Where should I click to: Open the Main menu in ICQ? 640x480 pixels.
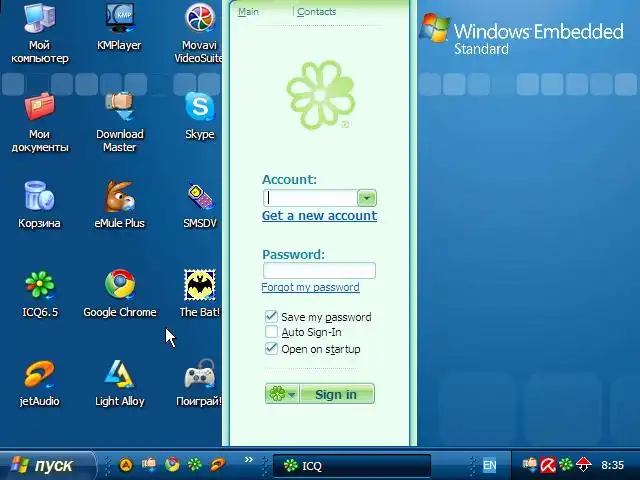tap(248, 12)
